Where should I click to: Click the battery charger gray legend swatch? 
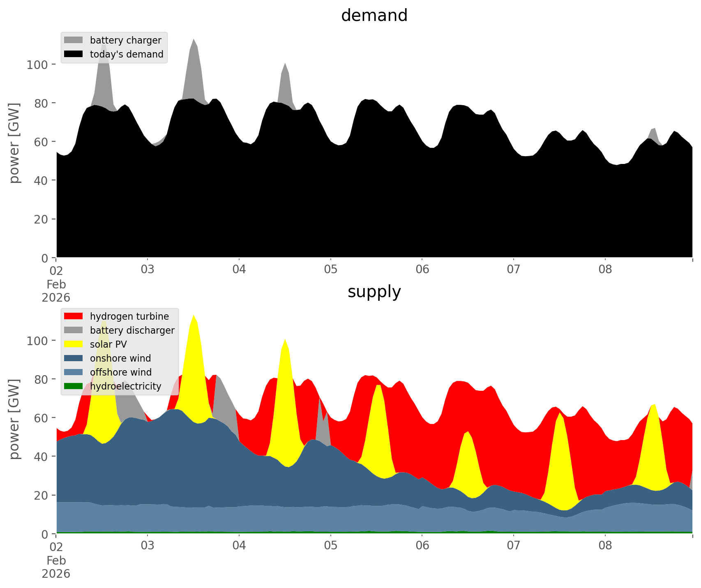coord(74,40)
